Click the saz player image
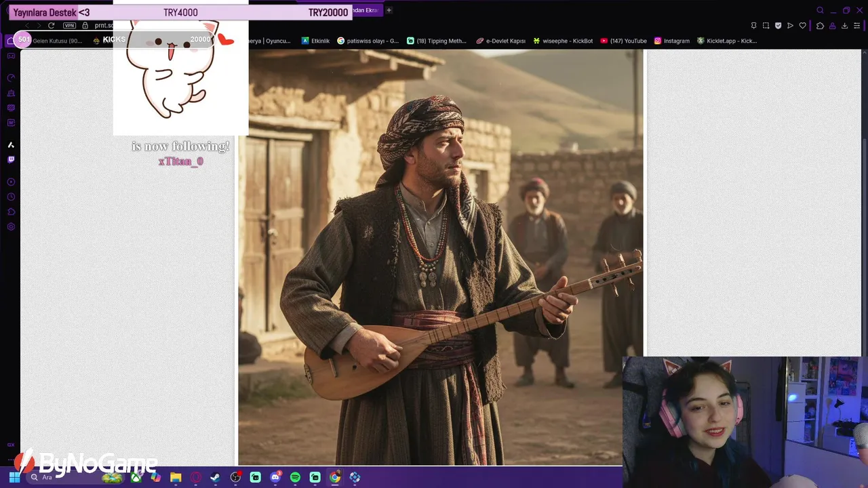The height and width of the screenshot is (488, 868). [440, 258]
